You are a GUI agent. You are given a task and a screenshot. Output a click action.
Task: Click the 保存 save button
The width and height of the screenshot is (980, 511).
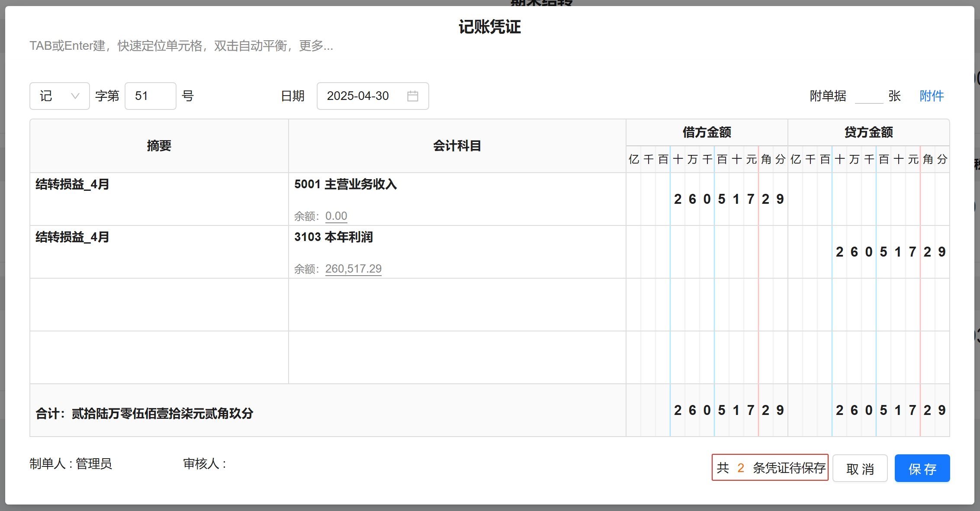pos(922,469)
